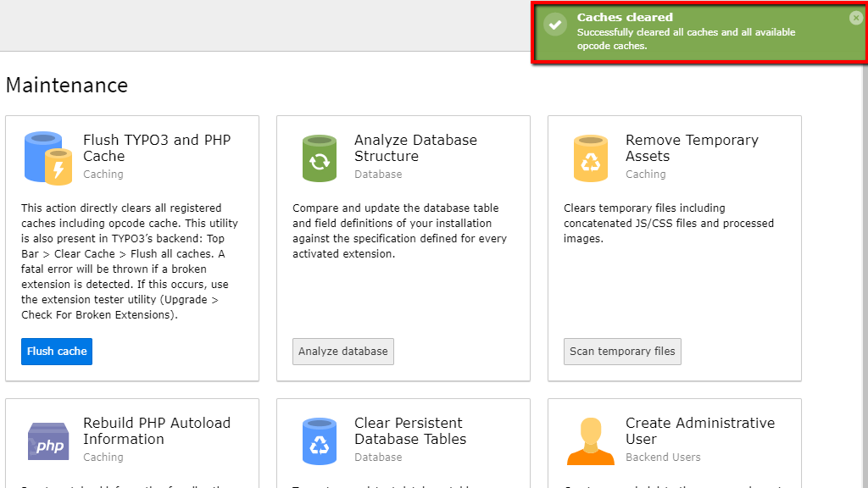The image size is (868, 488).
Task: Click the PHP Autoload module icon
Action: pos(48,441)
